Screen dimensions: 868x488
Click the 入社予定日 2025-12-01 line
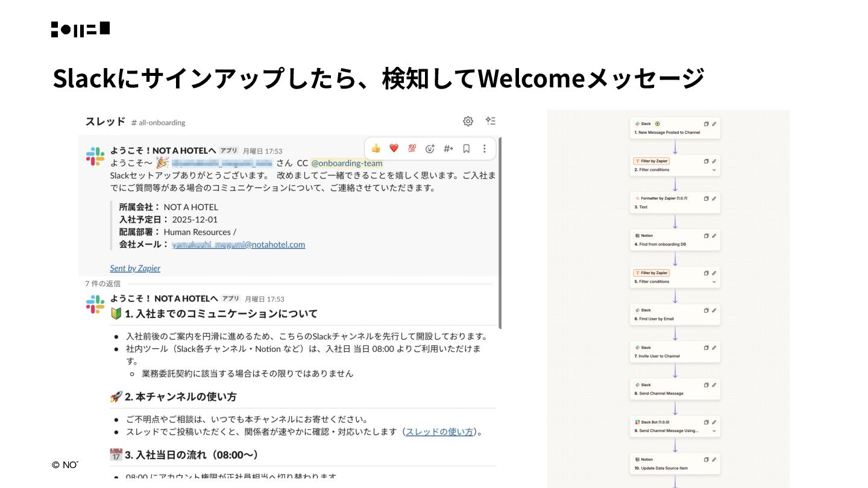point(168,219)
